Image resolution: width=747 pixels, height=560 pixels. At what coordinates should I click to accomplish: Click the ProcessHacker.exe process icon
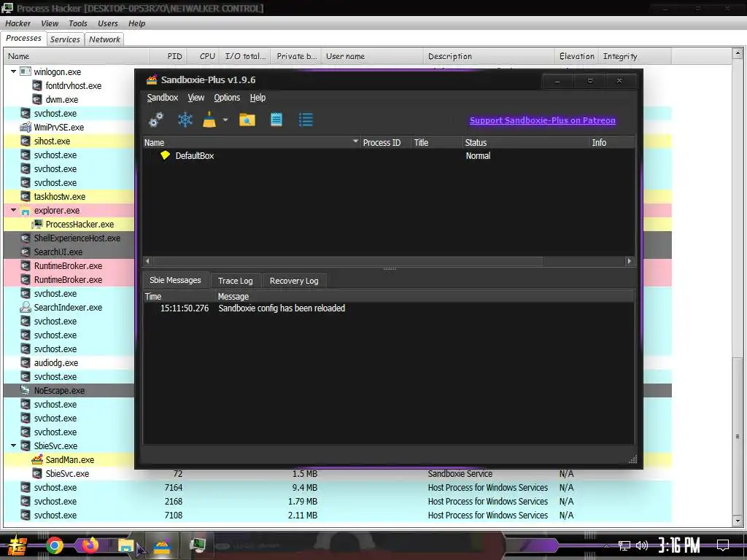coord(37,225)
